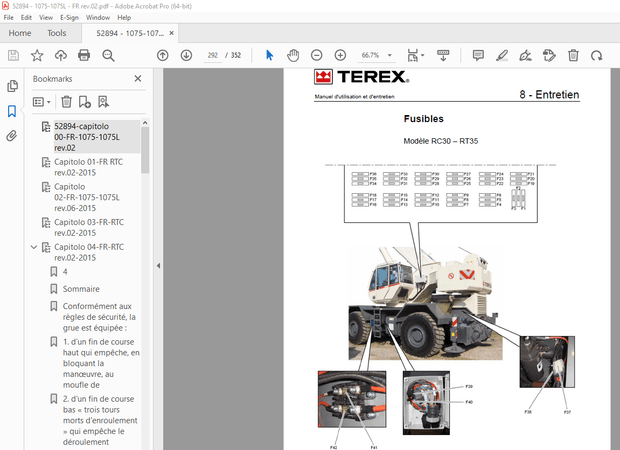The width and height of the screenshot is (620, 450).
Task: Open the Attachments panel paperclip icon
Action: click(x=12, y=137)
